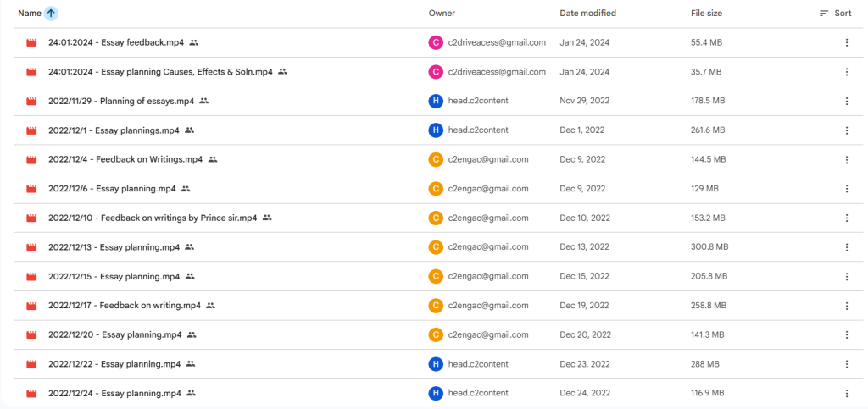Click shared icon next to Feedback on Writings.mp4
Image resolution: width=868 pixels, height=409 pixels.
[x=213, y=159]
